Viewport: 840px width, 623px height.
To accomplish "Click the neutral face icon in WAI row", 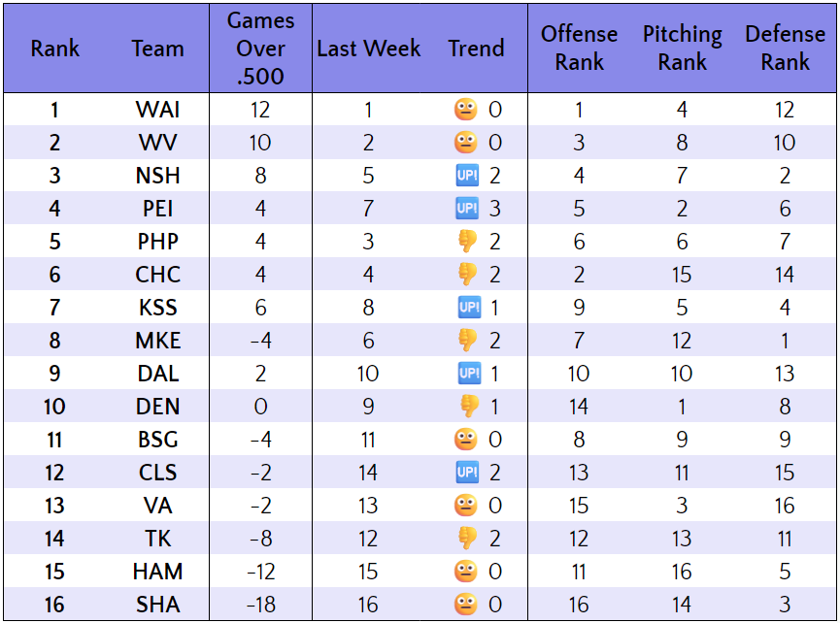I will [466, 110].
